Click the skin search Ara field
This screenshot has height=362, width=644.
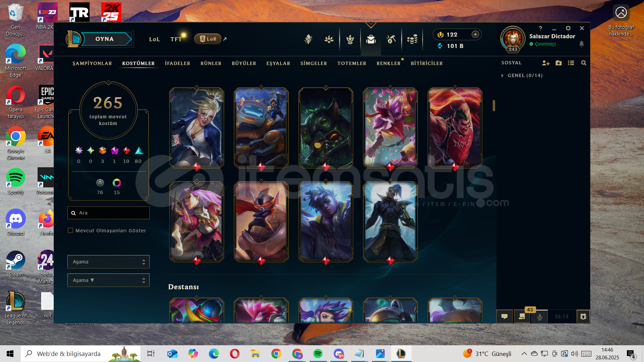pyautogui.click(x=108, y=213)
